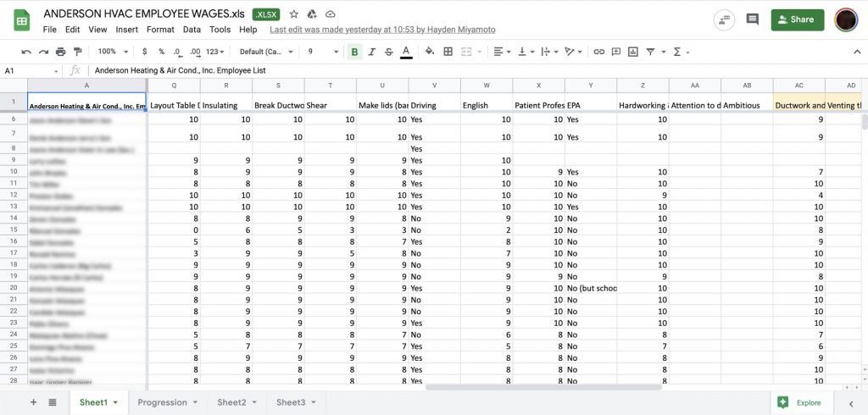The width and height of the screenshot is (868, 415).
Task: Open the font size dropdown
Action: coord(323,52)
